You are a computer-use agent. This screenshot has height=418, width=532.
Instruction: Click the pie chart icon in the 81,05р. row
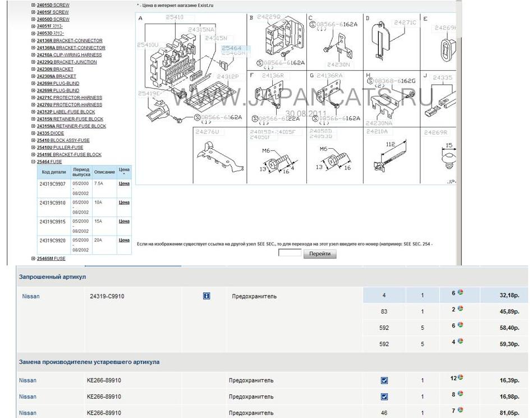click(x=460, y=410)
